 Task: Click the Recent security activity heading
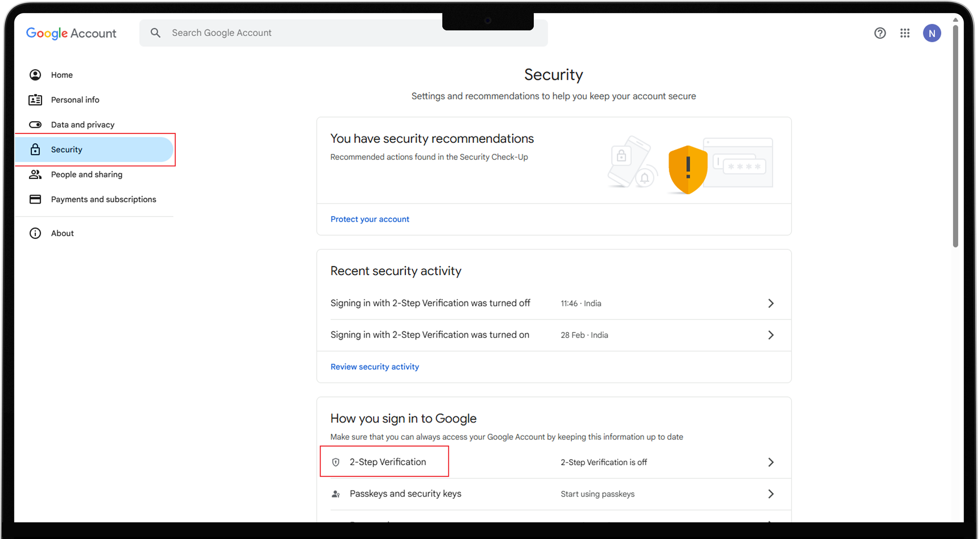pyautogui.click(x=396, y=271)
